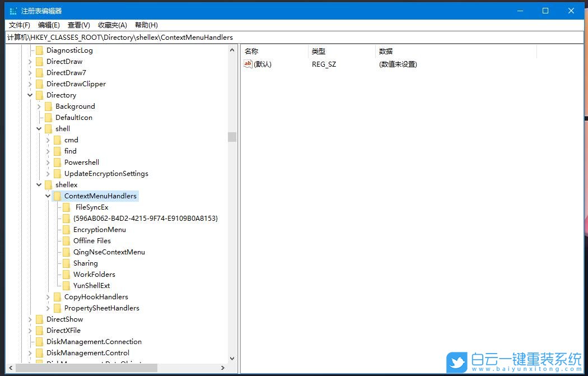Collapse the Directory tree node
The width and height of the screenshot is (588, 376).
tap(30, 95)
